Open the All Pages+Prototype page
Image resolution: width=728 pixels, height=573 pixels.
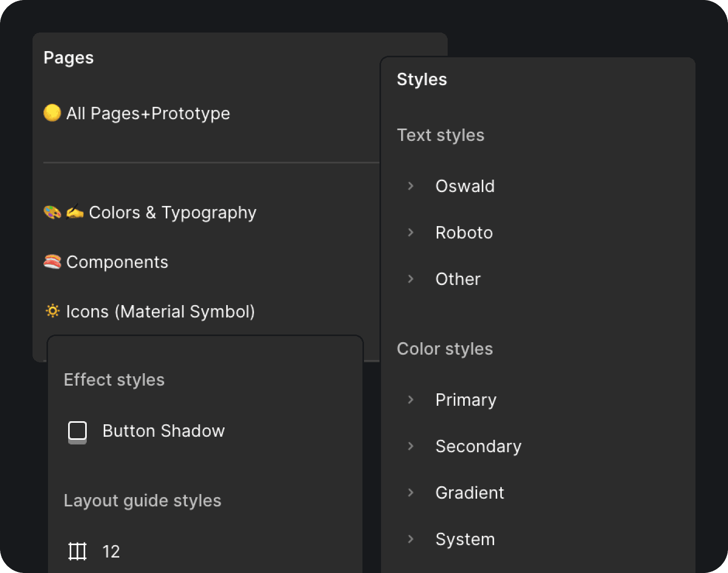(x=148, y=114)
